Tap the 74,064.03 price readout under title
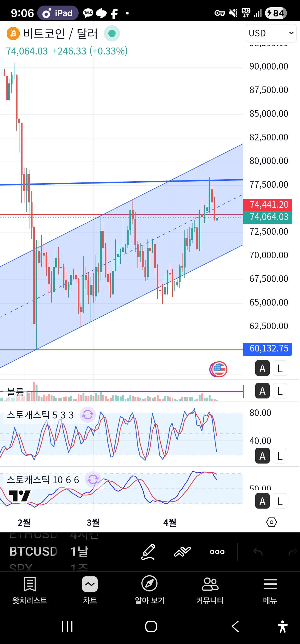This screenshot has width=300, height=644. pyautogui.click(x=27, y=51)
